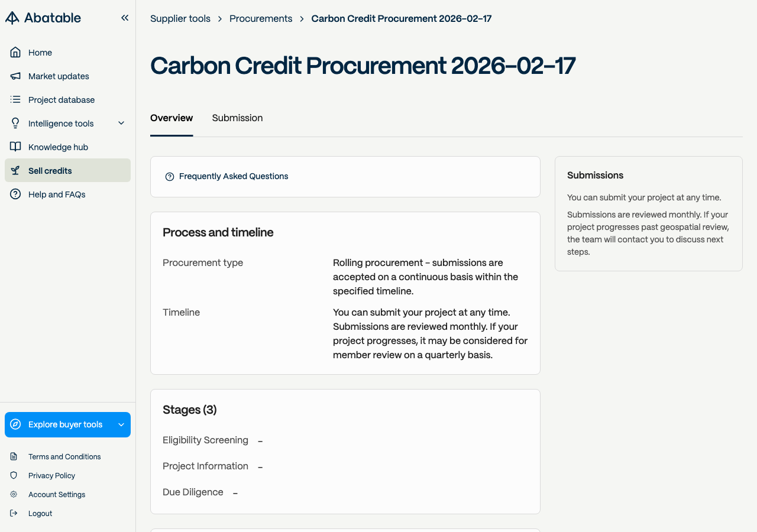757x532 pixels.
Task: Select the Overview tab
Action: pos(172,118)
